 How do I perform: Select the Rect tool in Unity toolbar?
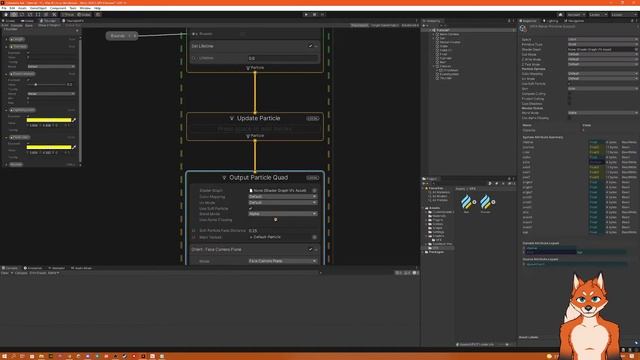(x=38, y=14)
